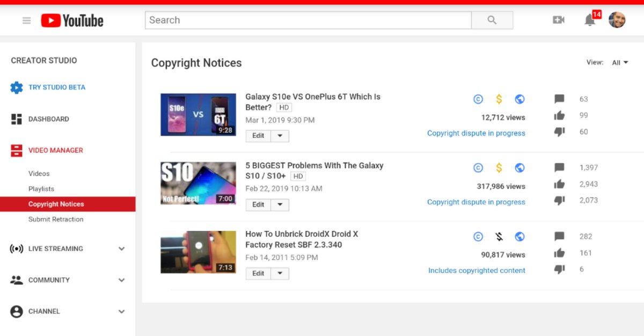Click copyright icon for Galaxy S10e video

tap(478, 99)
